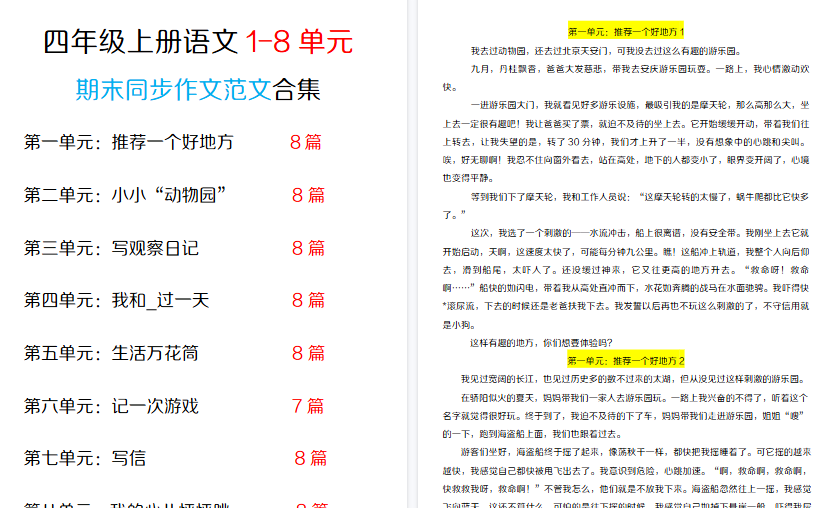Select the line '第二单元：小小"动物园"'
The height and width of the screenshot is (508, 827).
pos(126,195)
